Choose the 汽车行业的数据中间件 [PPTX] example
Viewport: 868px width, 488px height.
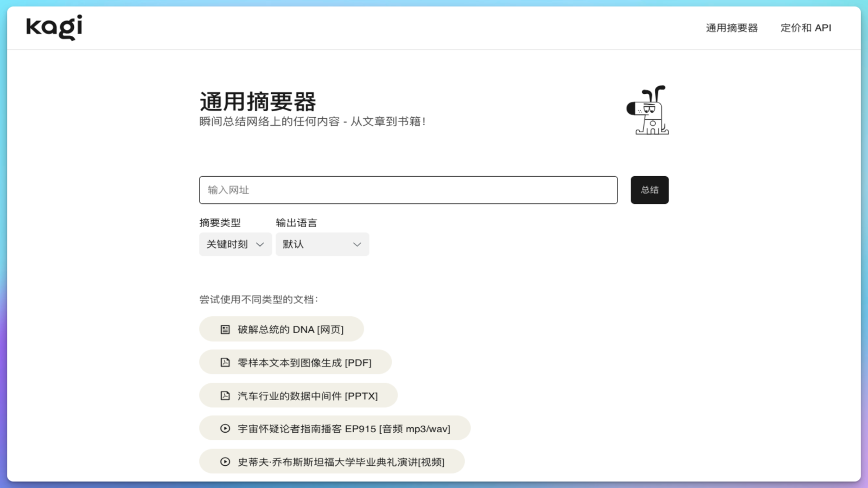(308, 396)
